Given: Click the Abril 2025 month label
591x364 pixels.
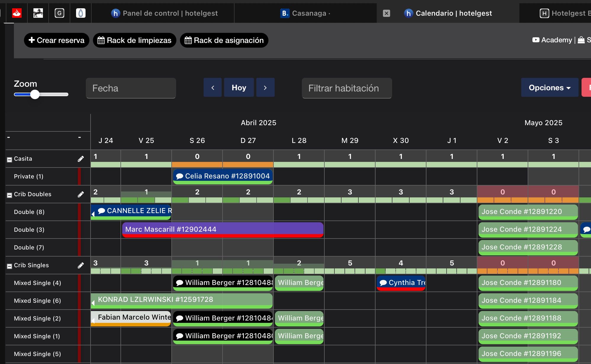Looking at the screenshot, I should (x=258, y=123).
